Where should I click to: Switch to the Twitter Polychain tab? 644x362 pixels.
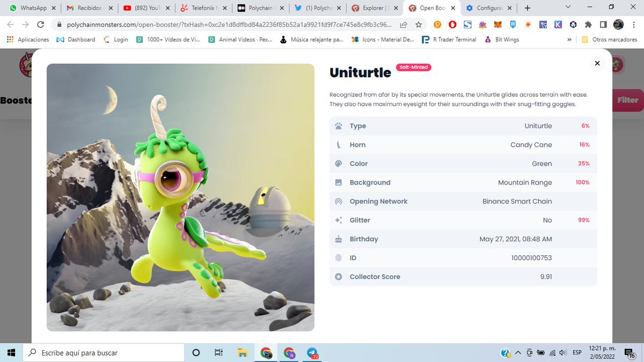317,8
